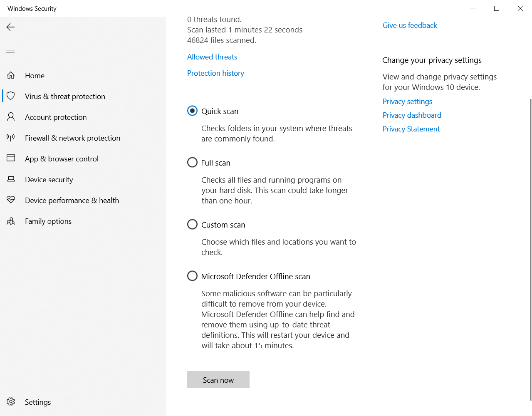Screen dimensions: 532x416
Task: Select the Custom scan radio button
Action: click(192, 224)
